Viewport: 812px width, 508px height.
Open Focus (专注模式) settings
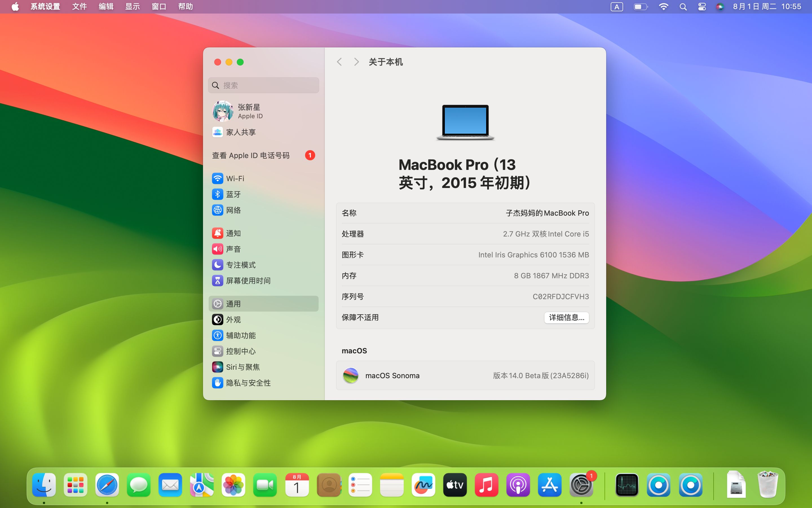263,265
